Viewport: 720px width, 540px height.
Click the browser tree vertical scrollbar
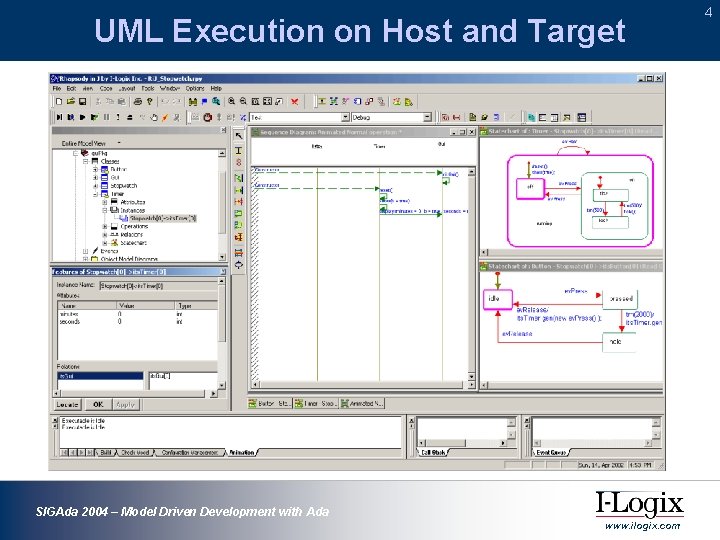click(222, 205)
